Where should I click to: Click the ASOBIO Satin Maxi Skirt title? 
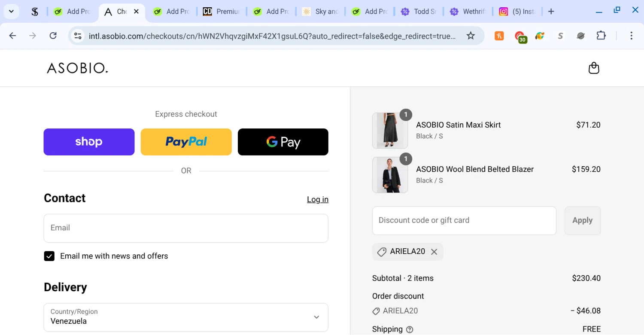(458, 125)
